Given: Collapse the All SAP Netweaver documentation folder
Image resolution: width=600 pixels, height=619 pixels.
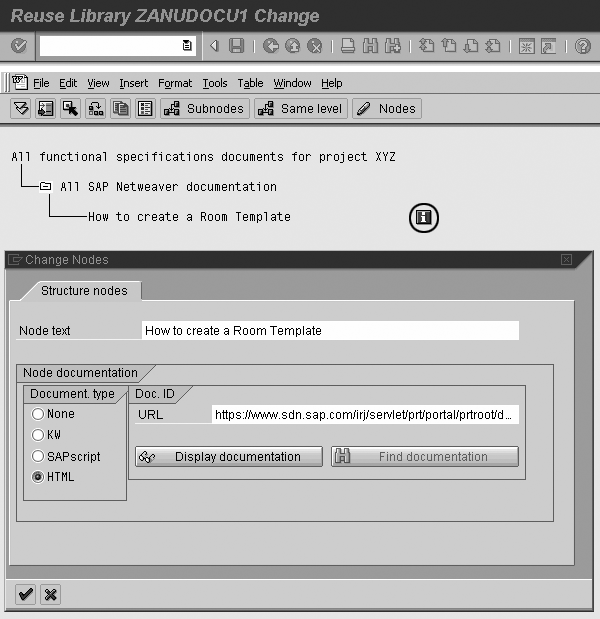Looking at the screenshot, I should coord(45,186).
